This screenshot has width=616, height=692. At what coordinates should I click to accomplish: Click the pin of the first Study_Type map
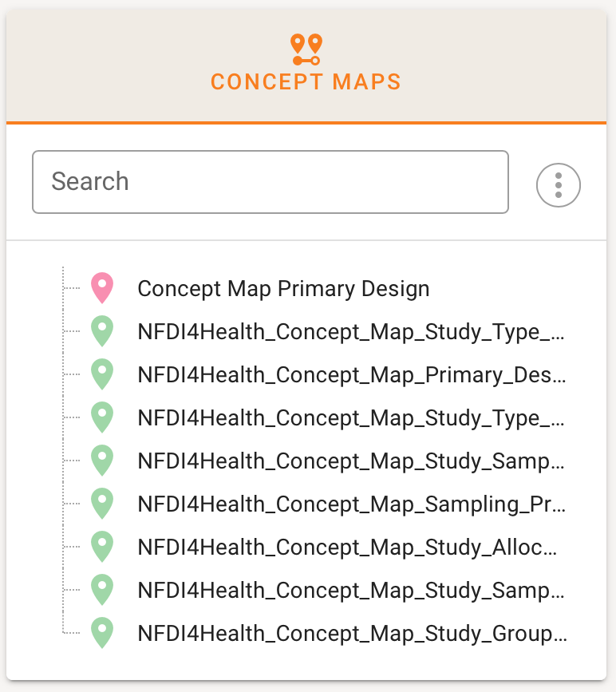102,331
